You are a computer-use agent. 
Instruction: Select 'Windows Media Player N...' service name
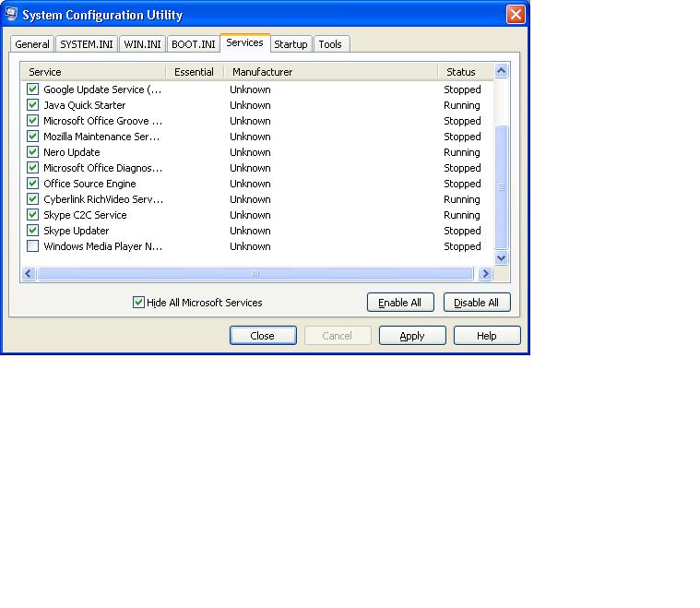[102, 246]
